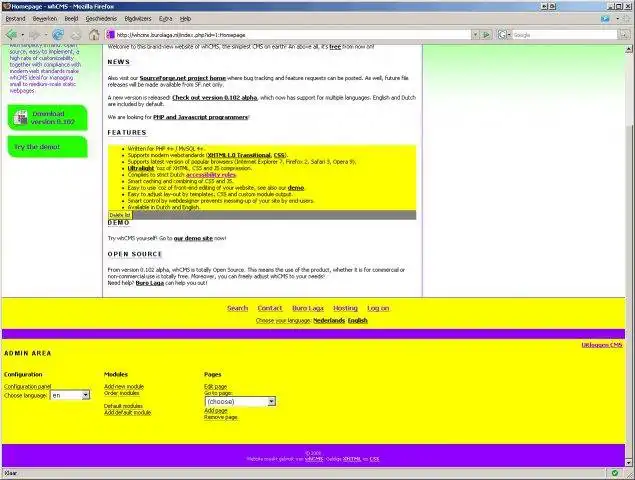Click the vertical scrollbar up arrow
Image resolution: width=635 pixels, height=480 pixels.
click(629, 49)
